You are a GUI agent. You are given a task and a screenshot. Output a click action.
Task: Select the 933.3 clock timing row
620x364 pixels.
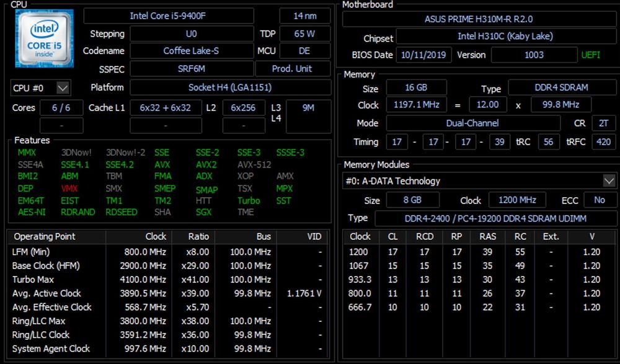479,279
